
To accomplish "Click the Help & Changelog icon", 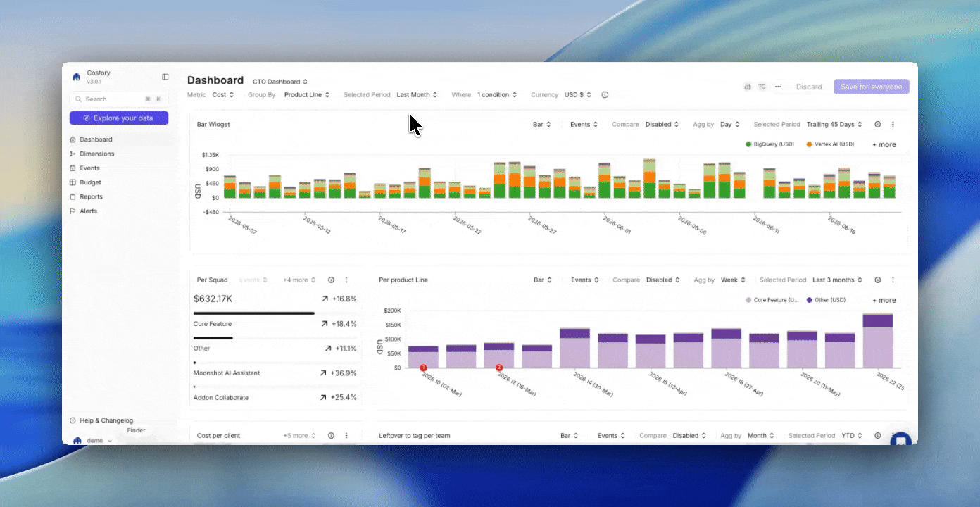I will tap(73, 420).
